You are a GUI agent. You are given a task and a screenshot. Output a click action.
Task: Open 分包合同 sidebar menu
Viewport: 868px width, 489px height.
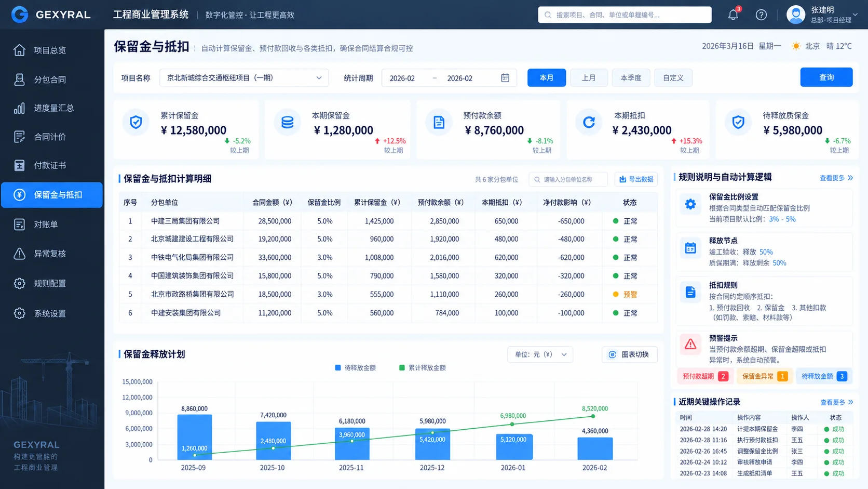52,80
